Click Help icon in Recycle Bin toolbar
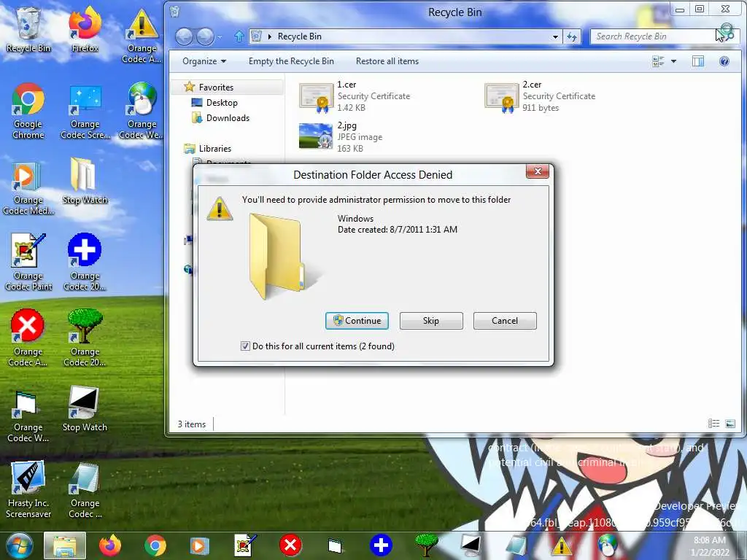The width and height of the screenshot is (747, 560). 724,61
